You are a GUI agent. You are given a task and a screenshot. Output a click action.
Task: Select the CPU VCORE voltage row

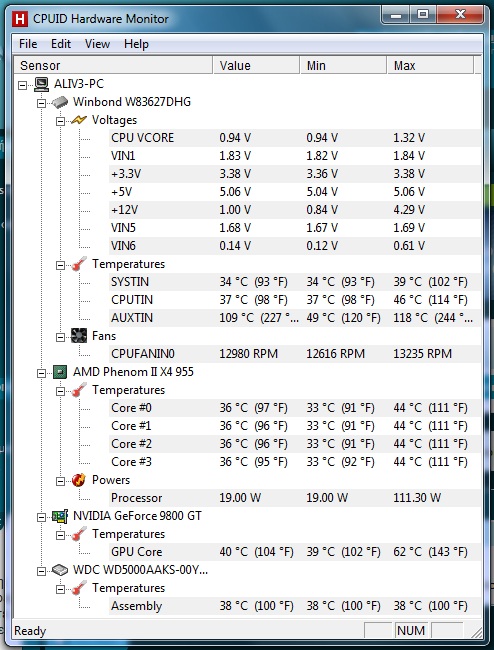[x=295, y=138]
